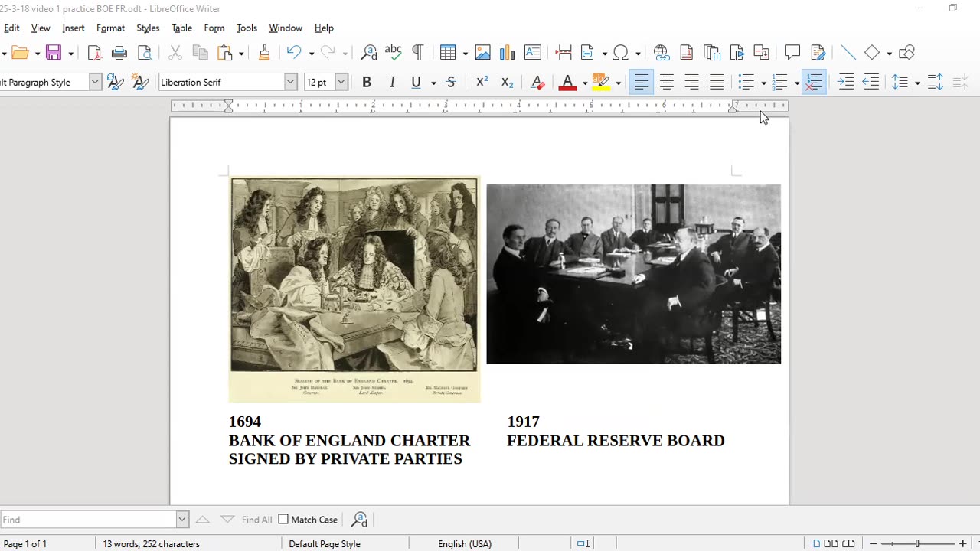Run the spelling check (abc icon)
The image size is (980, 551).
(394, 53)
